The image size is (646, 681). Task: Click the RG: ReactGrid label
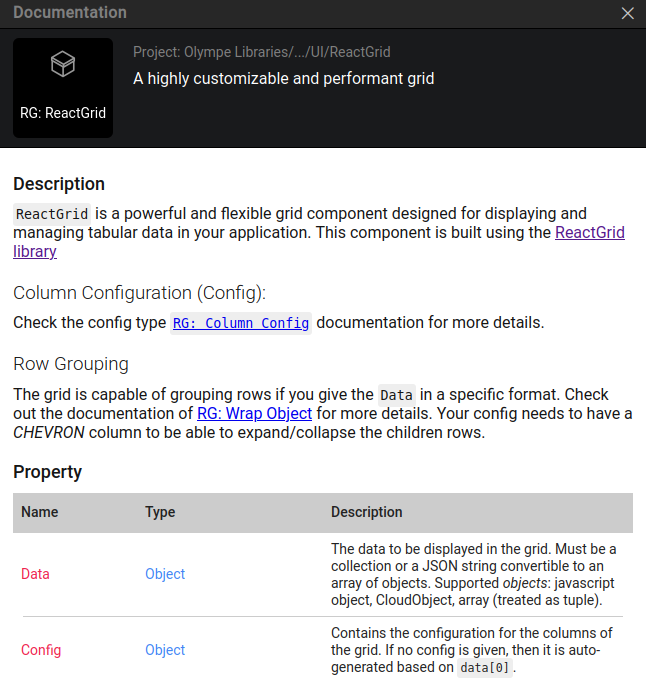(x=63, y=113)
